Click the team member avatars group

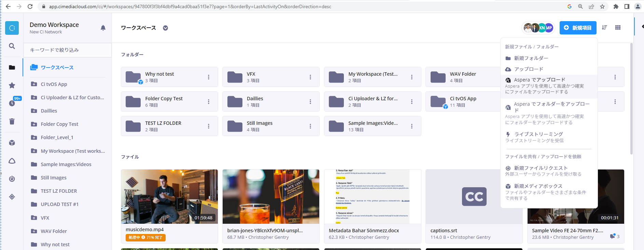538,28
